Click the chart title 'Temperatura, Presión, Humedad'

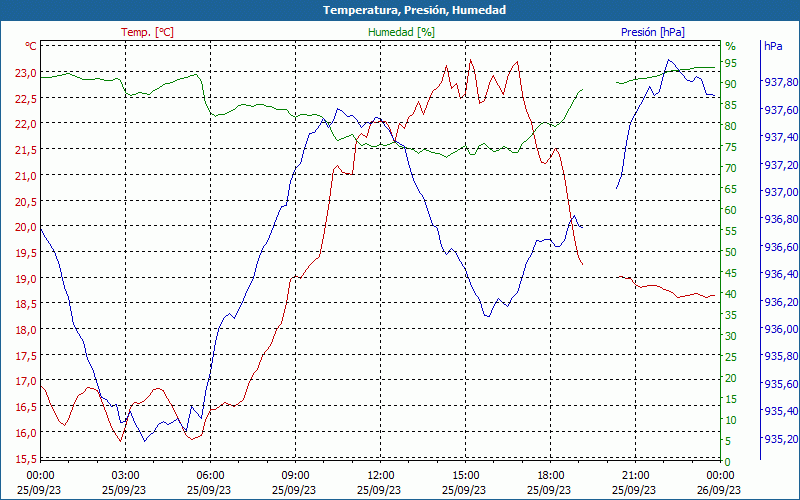point(414,10)
